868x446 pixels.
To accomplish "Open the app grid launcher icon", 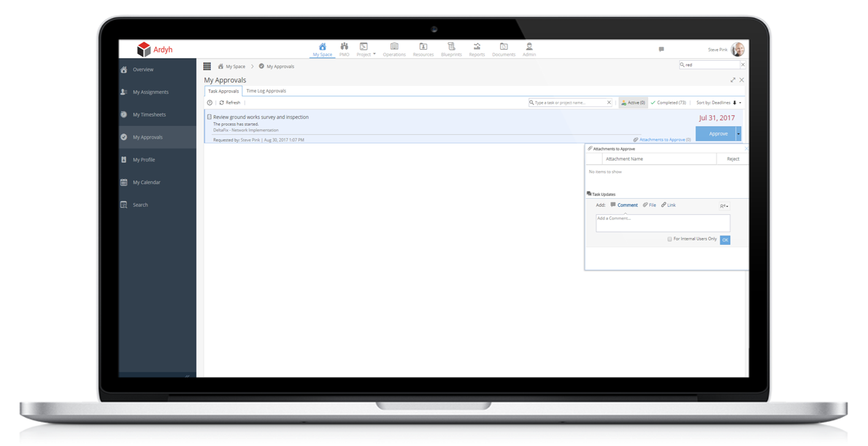I will click(x=207, y=66).
